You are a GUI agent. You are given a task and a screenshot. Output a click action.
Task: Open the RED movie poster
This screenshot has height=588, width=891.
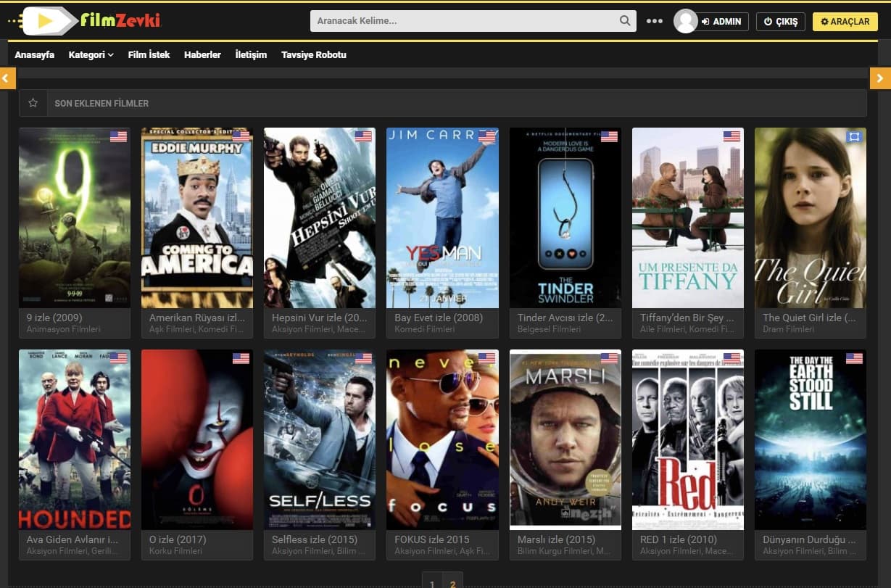[x=688, y=439]
